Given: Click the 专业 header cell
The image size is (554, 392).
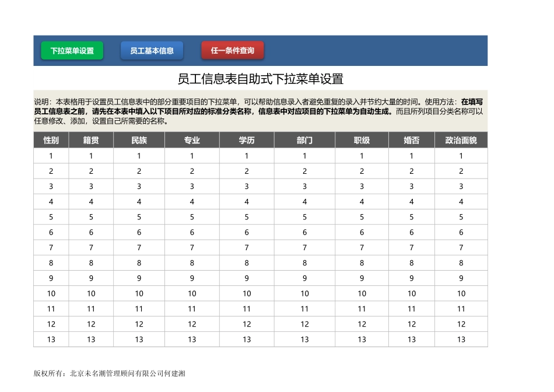Looking at the screenshot, I should (x=192, y=140).
